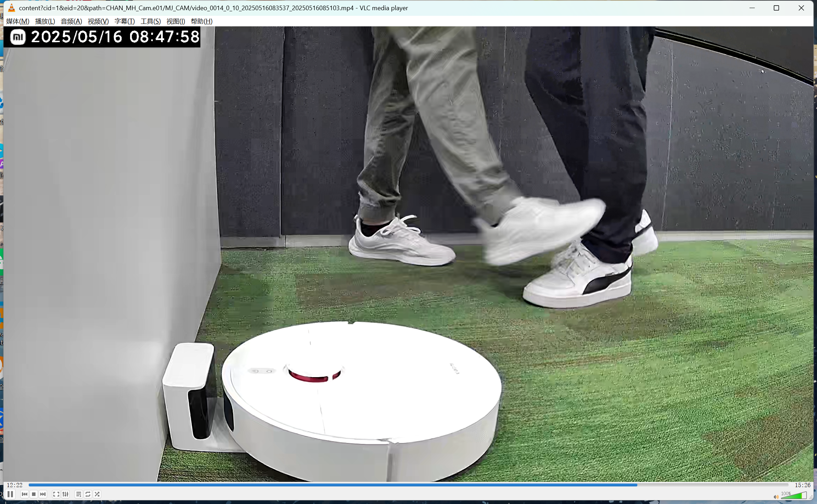
Task: Open the 视频(V) video menu
Action: coord(98,21)
